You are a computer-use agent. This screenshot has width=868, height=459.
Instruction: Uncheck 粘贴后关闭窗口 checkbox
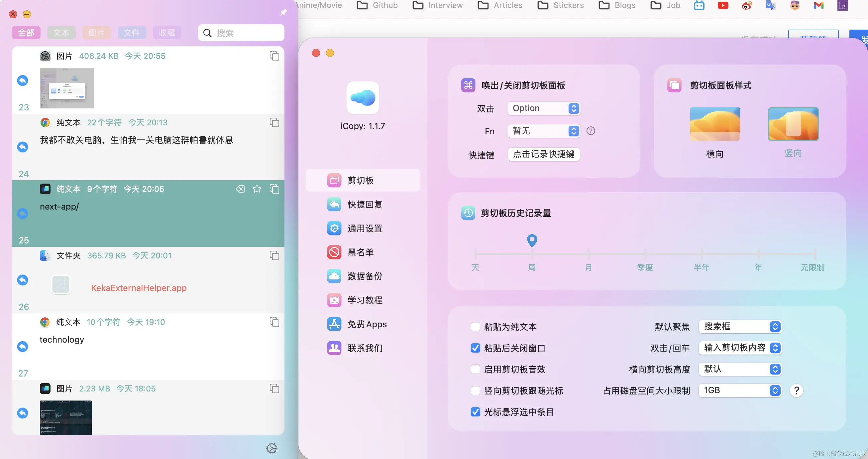[x=475, y=348]
